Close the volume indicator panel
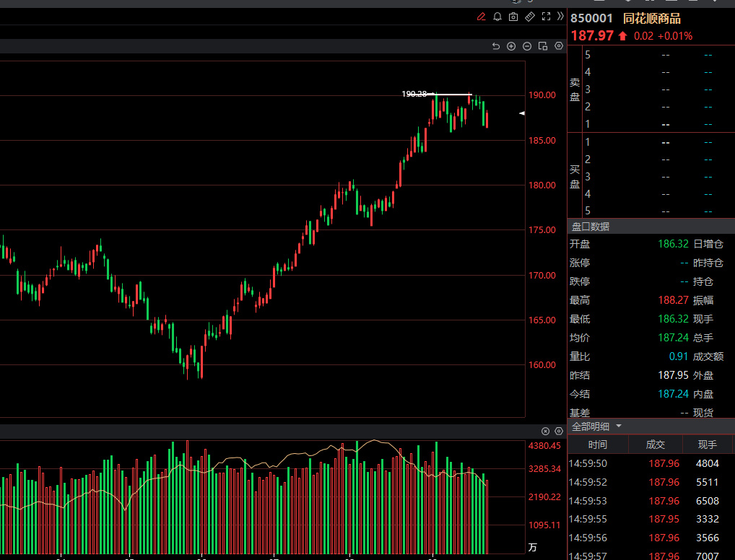 coord(545,431)
